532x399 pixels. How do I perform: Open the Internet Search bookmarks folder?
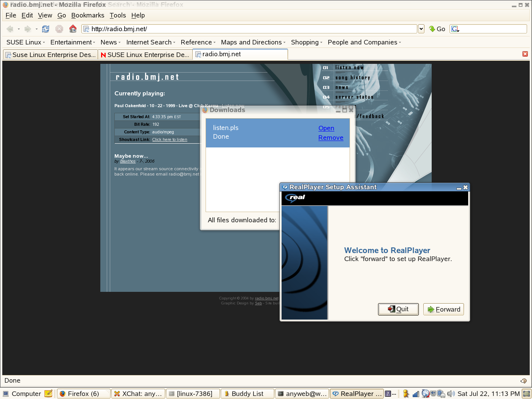[150, 42]
